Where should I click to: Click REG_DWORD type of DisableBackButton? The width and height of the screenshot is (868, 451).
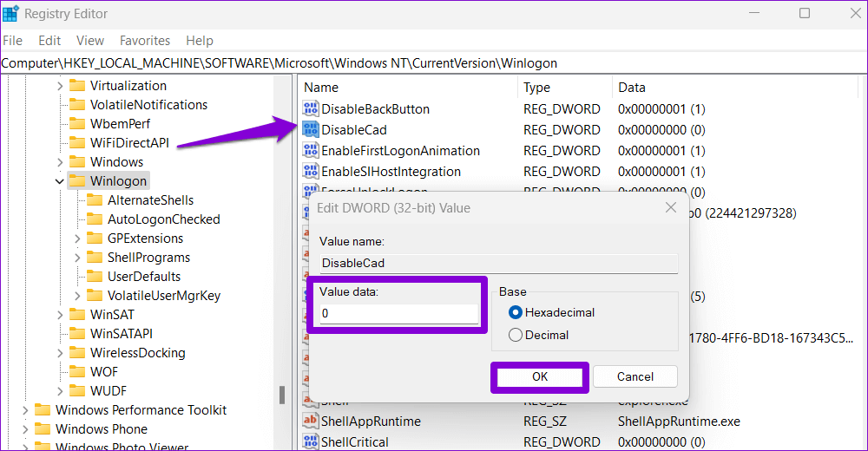point(562,108)
